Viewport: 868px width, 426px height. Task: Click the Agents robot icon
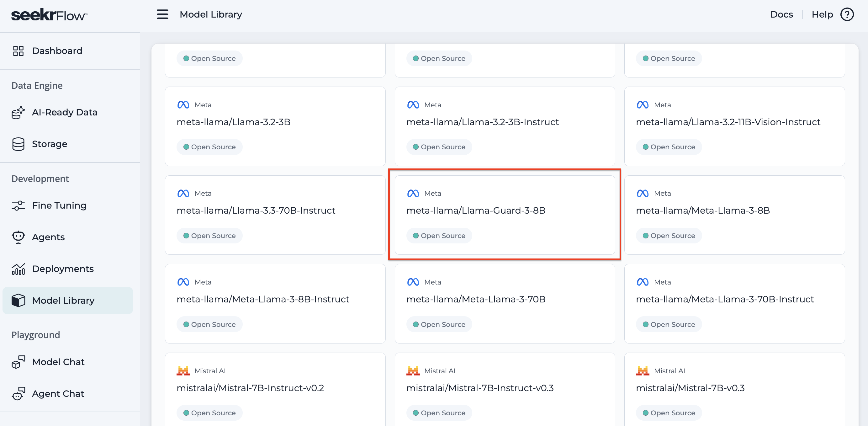click(18, 237)
